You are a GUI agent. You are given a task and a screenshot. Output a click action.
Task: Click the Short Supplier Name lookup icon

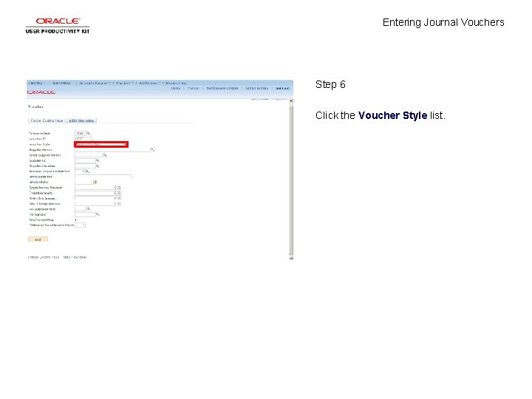[x=105, y=155]
